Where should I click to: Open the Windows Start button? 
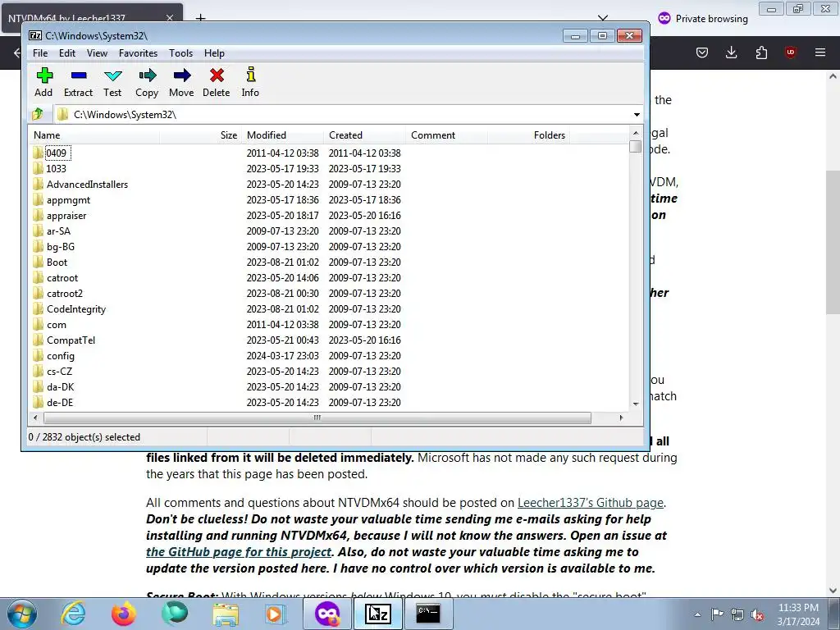point(21,614)
